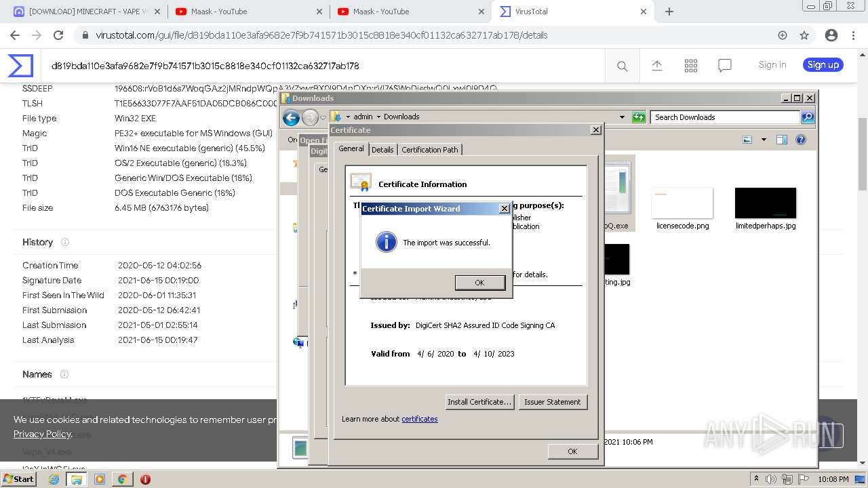Screen dimensions: 868x488
Task: Switch to the Details tab in Certificate
Action: (x=382, y=150)
